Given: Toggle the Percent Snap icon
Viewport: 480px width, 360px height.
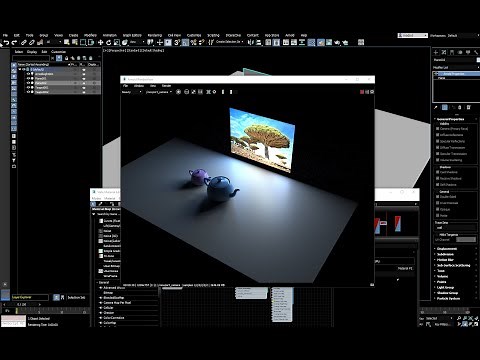Looking at the screenshot, I should [193, 42].
